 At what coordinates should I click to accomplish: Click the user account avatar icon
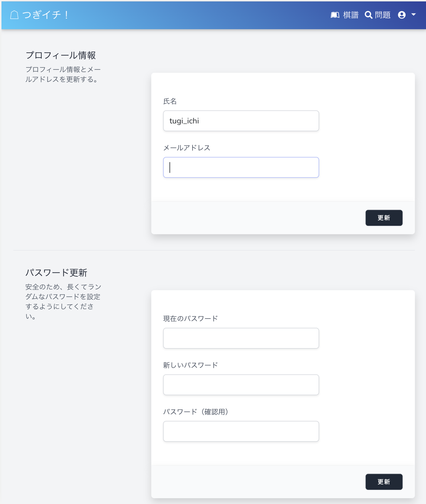pos(402,15)
